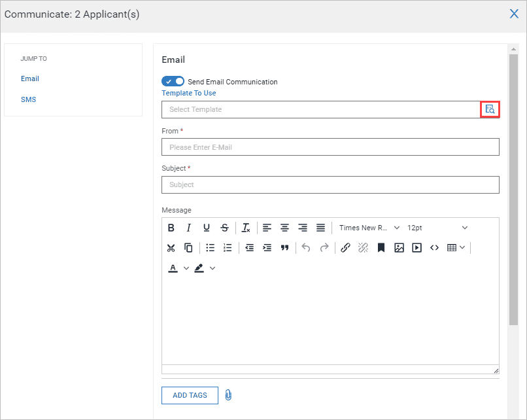Jump to the SMS section
This screenshot has width=527, height=420.
[28, 99]
